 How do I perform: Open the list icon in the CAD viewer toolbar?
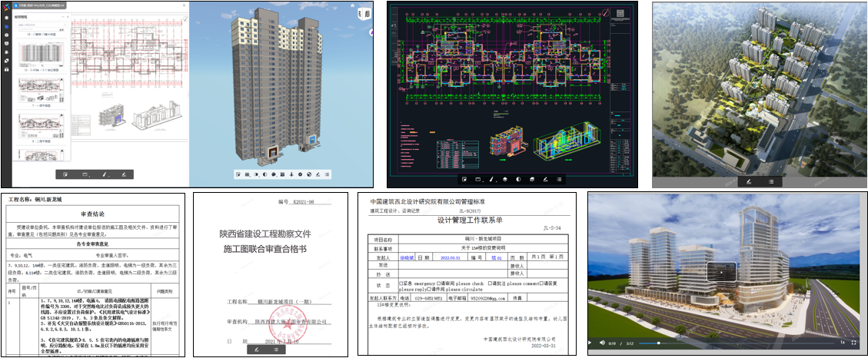pos(559,179)
